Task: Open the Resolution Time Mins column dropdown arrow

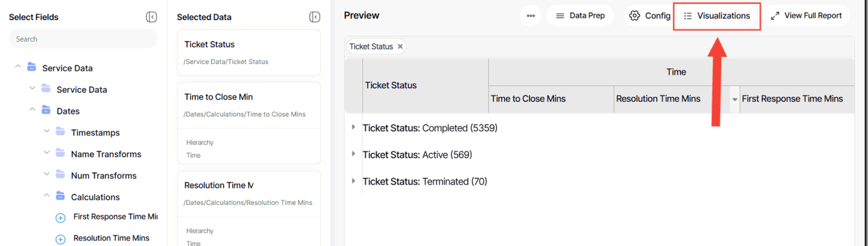Action: 735,99
